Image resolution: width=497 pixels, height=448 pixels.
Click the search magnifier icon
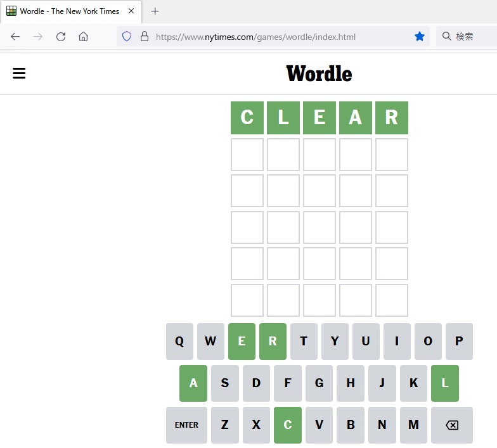[446, 36]
